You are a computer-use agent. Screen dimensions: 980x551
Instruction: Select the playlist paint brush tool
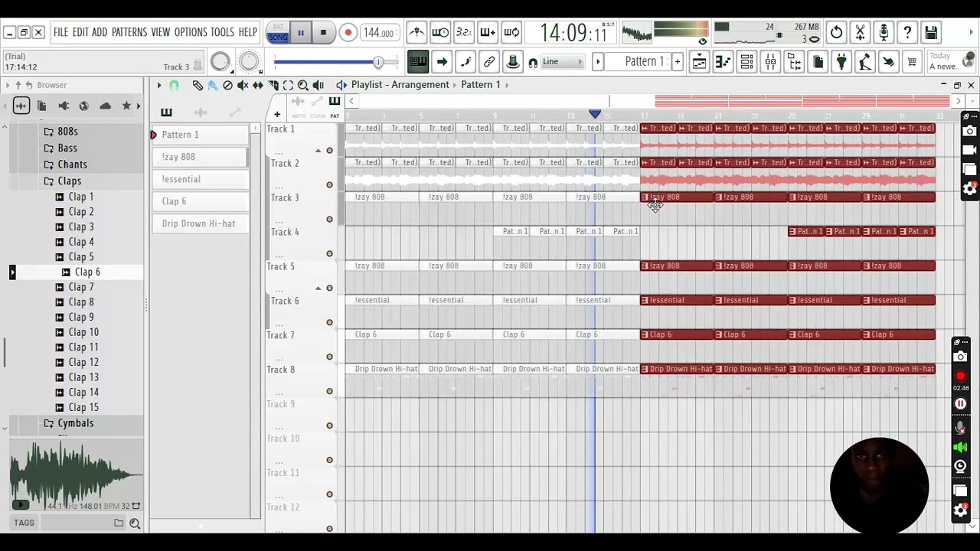coord(213,85)
